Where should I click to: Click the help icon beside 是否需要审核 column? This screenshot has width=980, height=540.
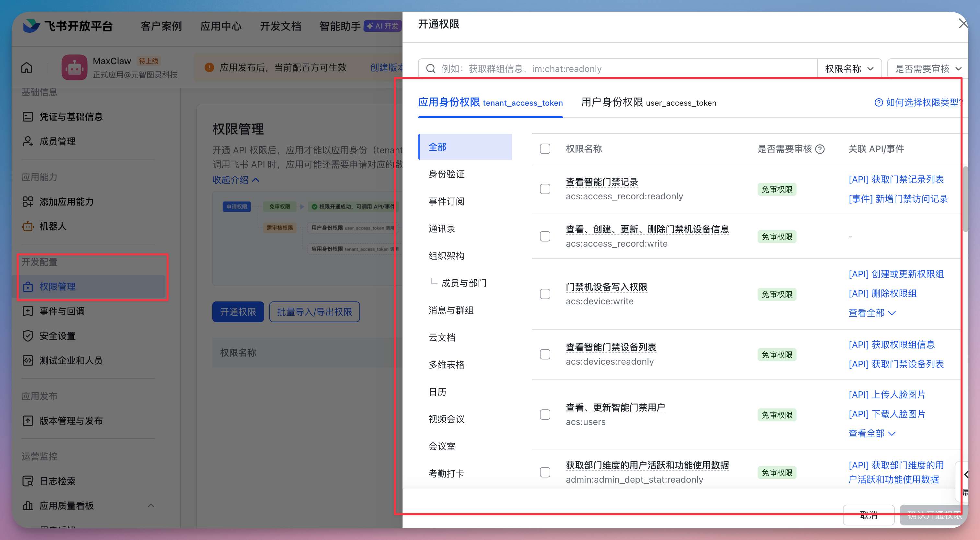[x=821, y=149]
